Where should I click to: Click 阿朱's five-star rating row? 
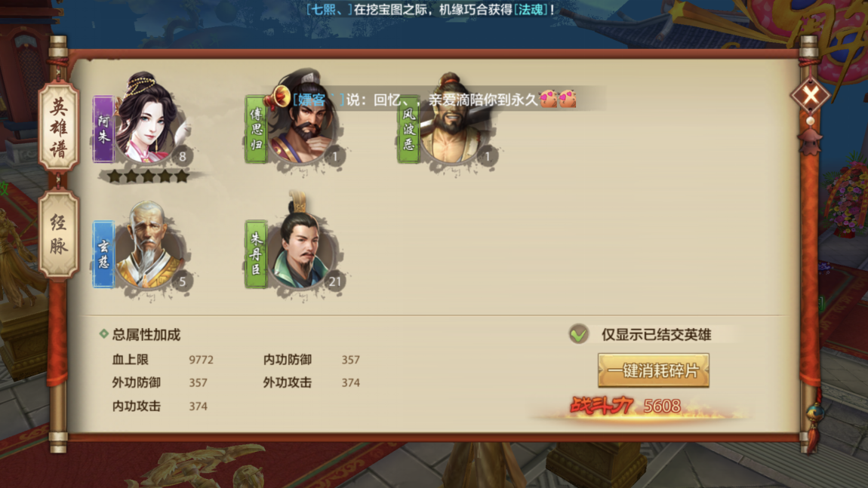point(148,176)
